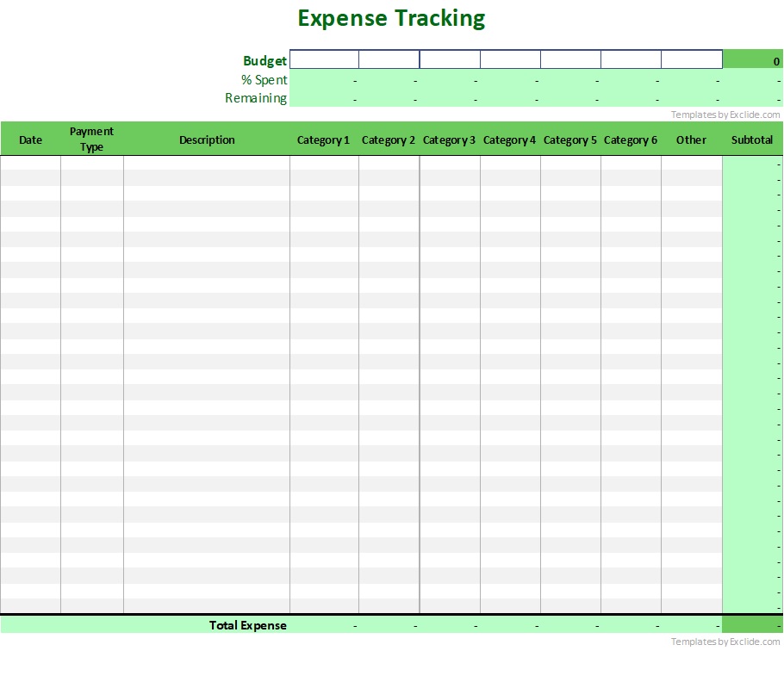Select the Category 5 column header
The height and width of the screenshot is (682, 784).
click(570, 139)
